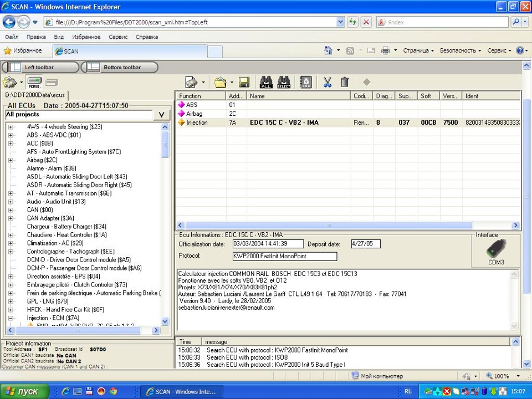Open the Безопасность dropdown menu
The image size is (532, 399).
pos(461,50)
